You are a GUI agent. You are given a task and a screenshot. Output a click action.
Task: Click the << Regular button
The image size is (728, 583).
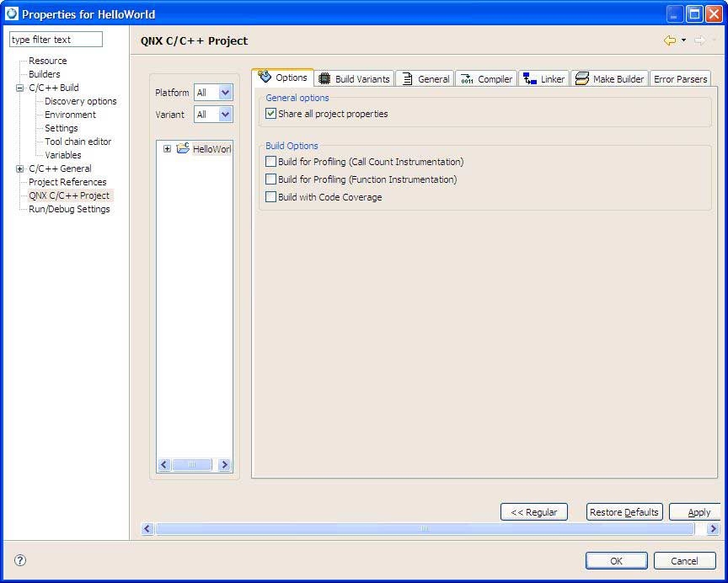coord(533,511)
